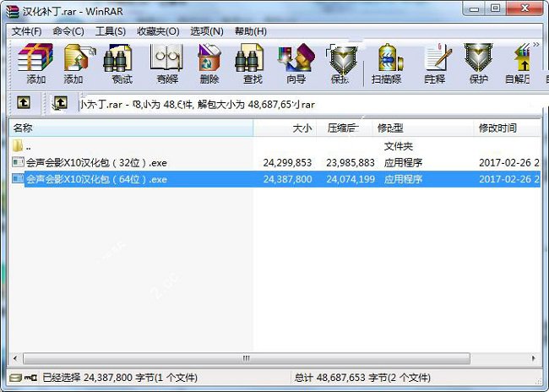This screenshot has width=549, height=392.
Task: Open the 文件(F) menu
Action: pos(26,31)
